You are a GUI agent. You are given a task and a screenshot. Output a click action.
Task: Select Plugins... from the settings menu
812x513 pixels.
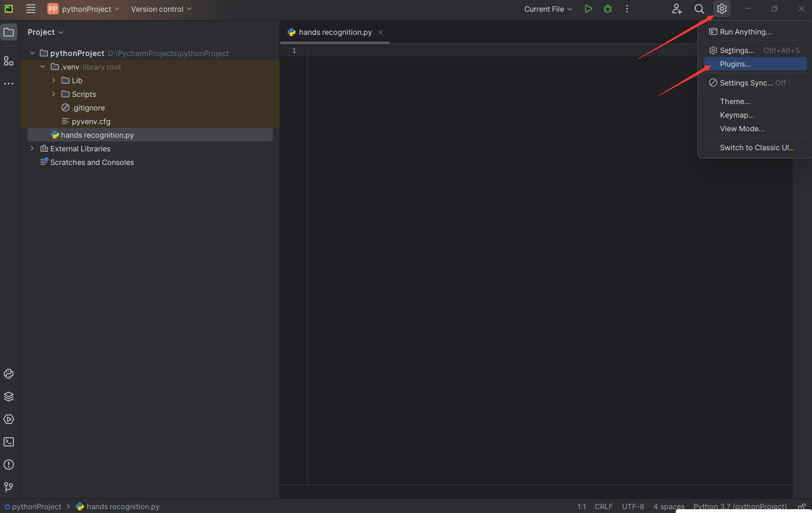point(735,64)
